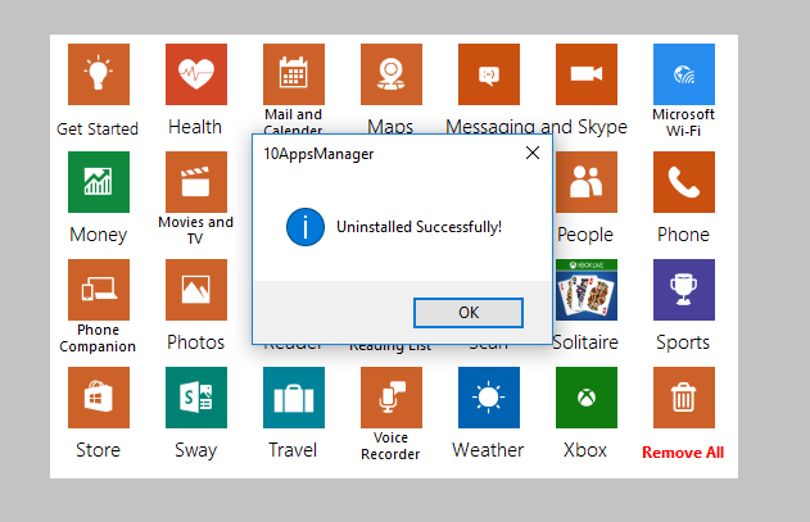Open the Maps app tile
The image size is (810, 522).
pyautogui.click(x=391, y=74)
